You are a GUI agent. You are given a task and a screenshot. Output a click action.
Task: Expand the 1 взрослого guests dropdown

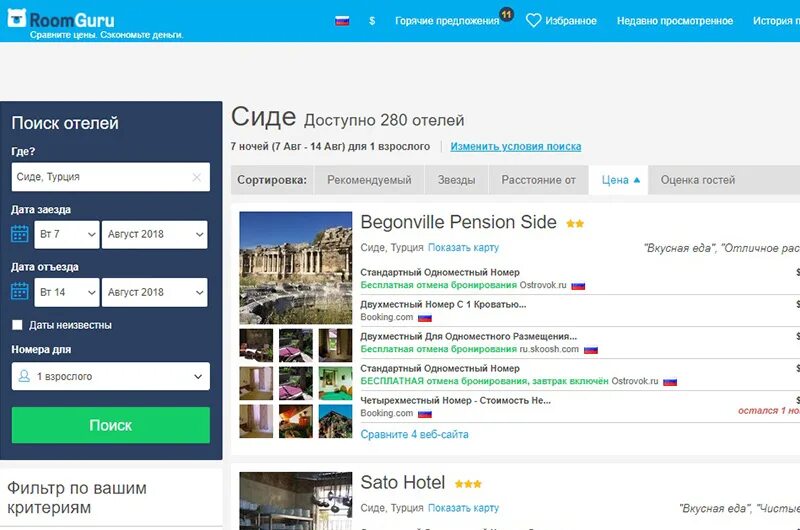(111, 376)
